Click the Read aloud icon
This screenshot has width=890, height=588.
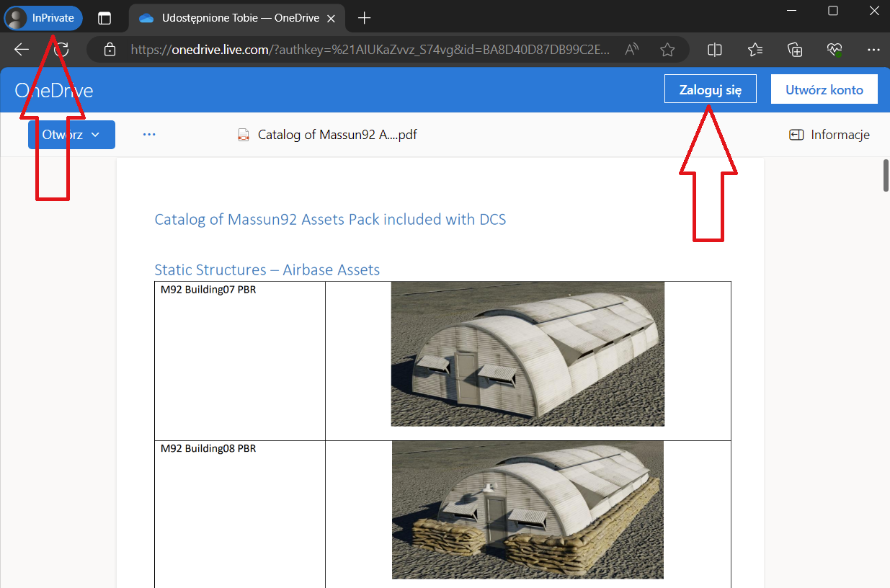pos(632,49)
